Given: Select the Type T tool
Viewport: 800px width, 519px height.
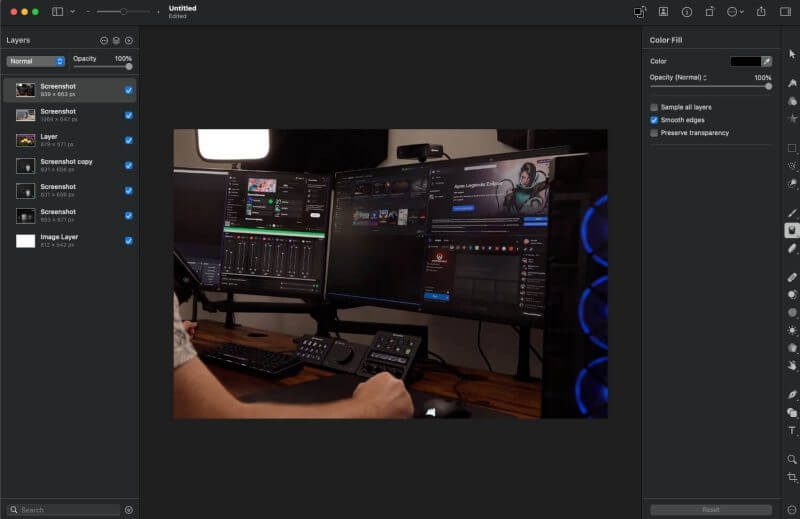Looking at the screenshot, I should [x=792, y=430].
